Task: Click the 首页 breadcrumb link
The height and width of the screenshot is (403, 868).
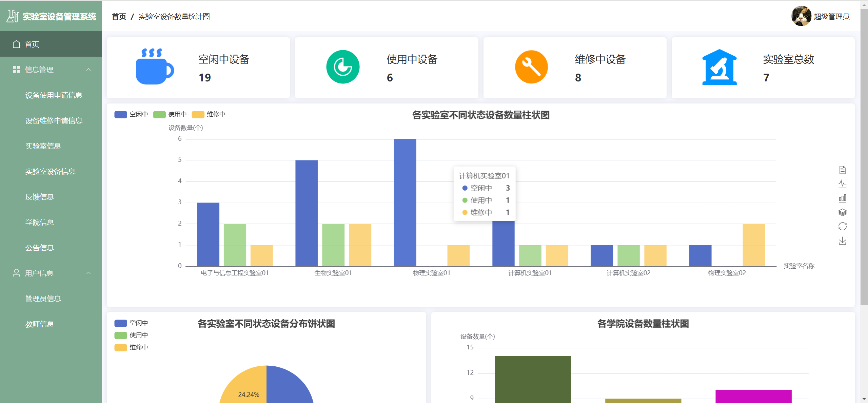Action: coord(119,17)
